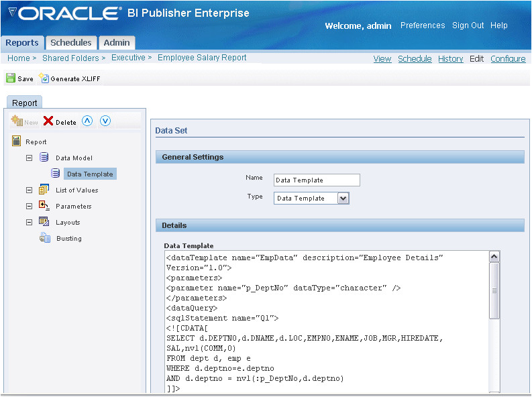Open the Schedules tab
This screenshot has width=532, height=397.
(71, 43)
